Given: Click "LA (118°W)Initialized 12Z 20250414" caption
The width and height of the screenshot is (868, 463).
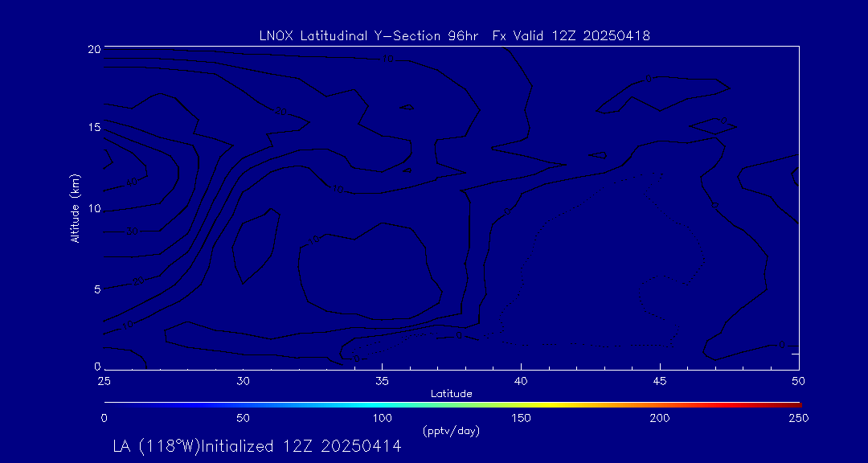Looking at the screenshot, I should tap(257, 446).
